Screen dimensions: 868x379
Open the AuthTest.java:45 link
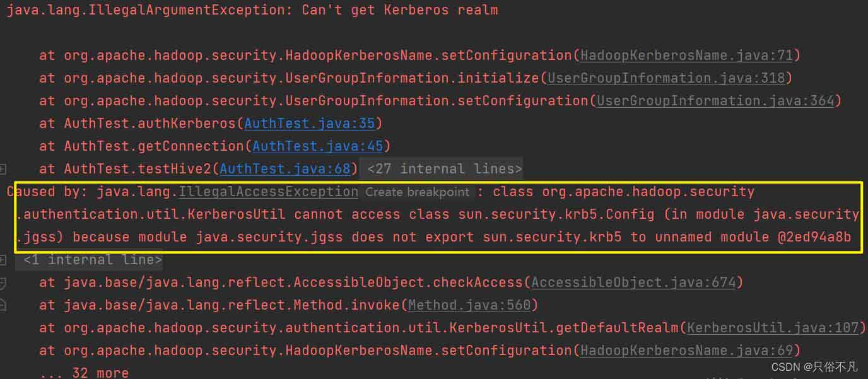[x=317, y=146]
